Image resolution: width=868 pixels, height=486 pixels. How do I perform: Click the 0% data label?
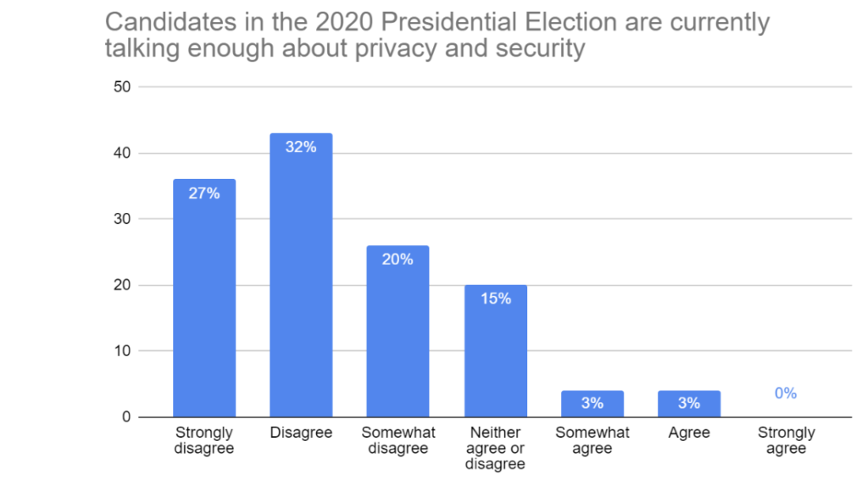point(786,394)
